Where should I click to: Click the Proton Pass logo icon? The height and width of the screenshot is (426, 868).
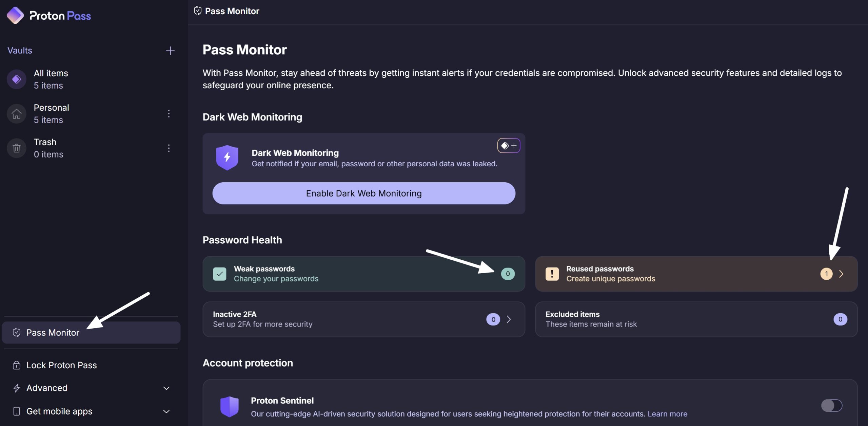[15, 15]
